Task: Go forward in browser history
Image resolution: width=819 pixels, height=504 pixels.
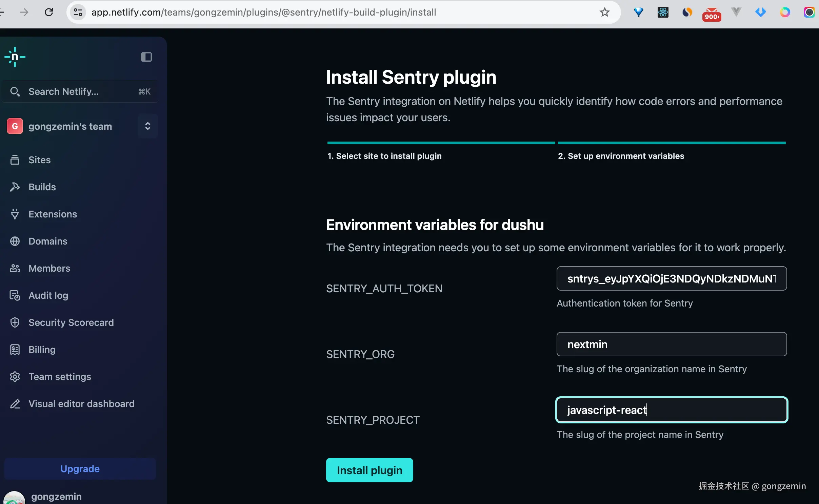Action: (x=24, y=12)
